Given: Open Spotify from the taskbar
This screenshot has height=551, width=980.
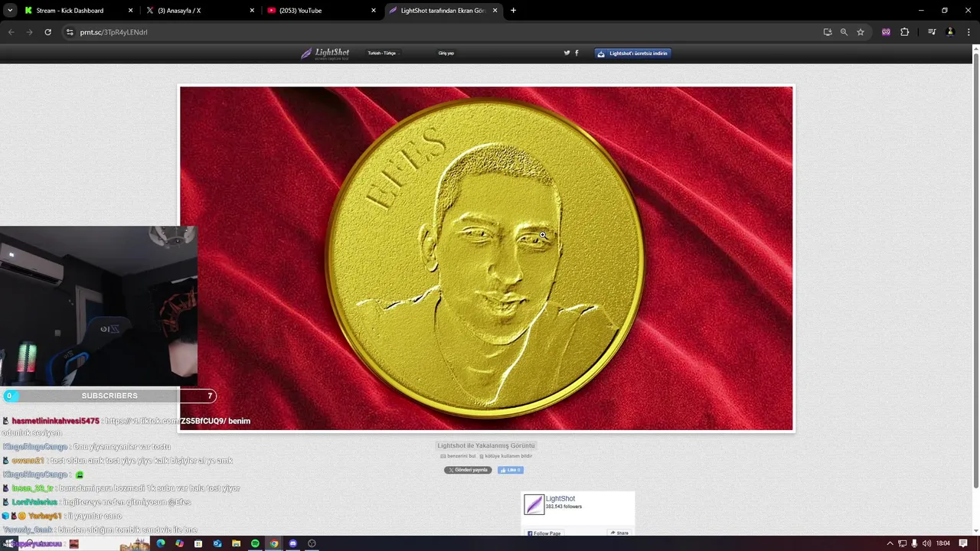Looking at the screenshot, I should tap(255, 543).
